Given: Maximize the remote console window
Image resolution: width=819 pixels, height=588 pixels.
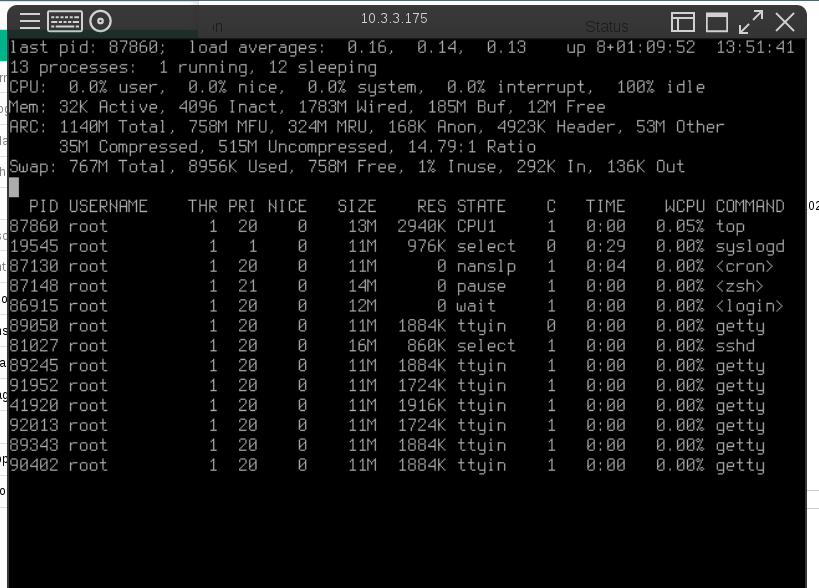Looking at the screenshot, I should pyautogui.click(x=717, y=22).
